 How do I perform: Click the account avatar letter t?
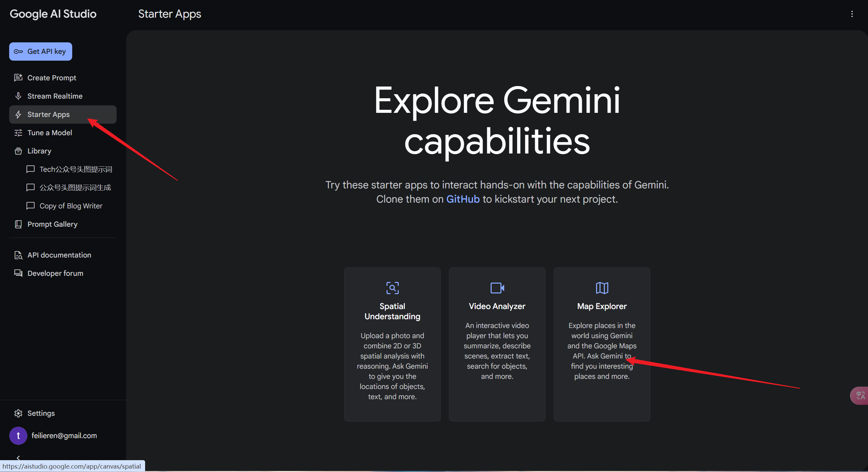[x=18, y=435]
